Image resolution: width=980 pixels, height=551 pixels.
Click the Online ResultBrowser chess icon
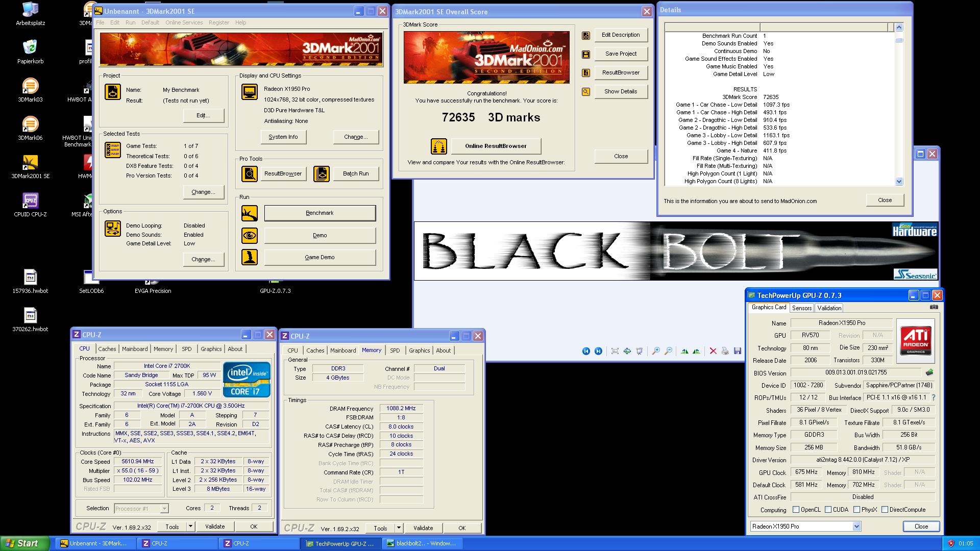click(439, 146)
